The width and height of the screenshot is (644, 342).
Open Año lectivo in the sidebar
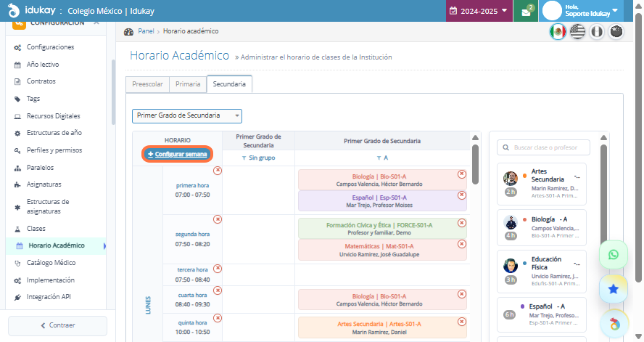(43, 65)
